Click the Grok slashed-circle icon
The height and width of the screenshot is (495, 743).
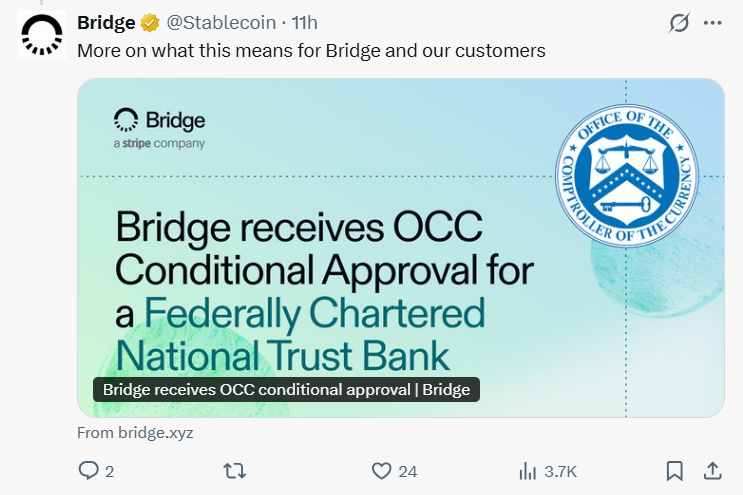[x=680, y=23]
